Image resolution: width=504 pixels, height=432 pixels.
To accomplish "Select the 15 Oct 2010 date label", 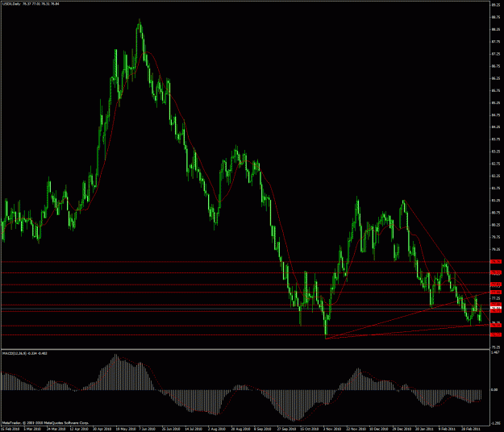I will coord(309,429).
